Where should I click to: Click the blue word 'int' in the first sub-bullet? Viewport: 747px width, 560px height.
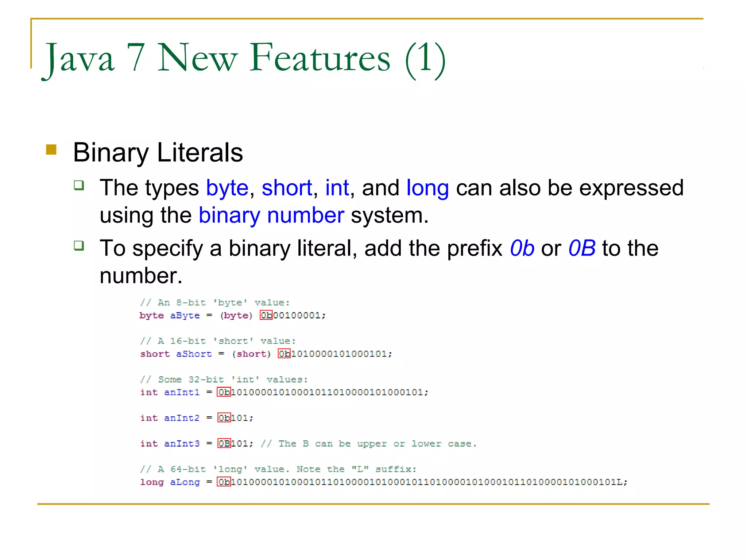coord(337,188)
